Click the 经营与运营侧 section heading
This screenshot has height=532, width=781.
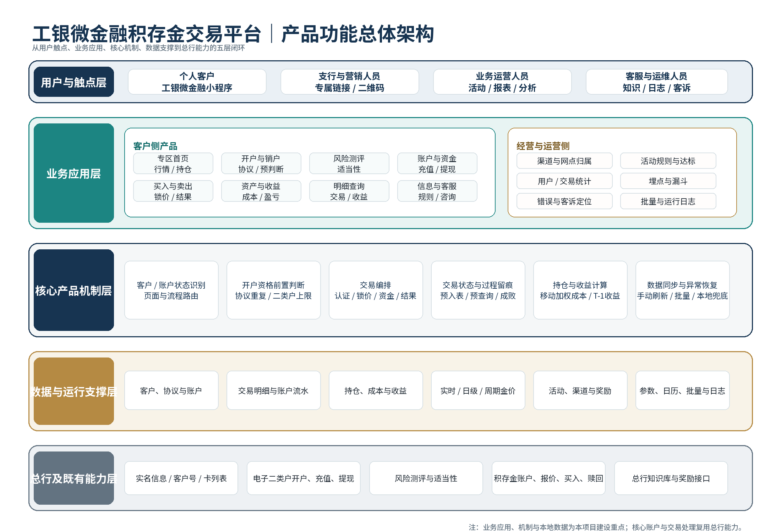pyautogui.click(x=543, y=146)
